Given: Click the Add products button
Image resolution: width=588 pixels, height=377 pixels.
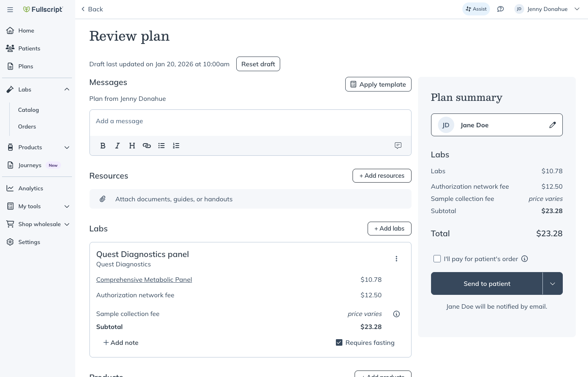Looking at the screenshot, I should pos(383,374).
